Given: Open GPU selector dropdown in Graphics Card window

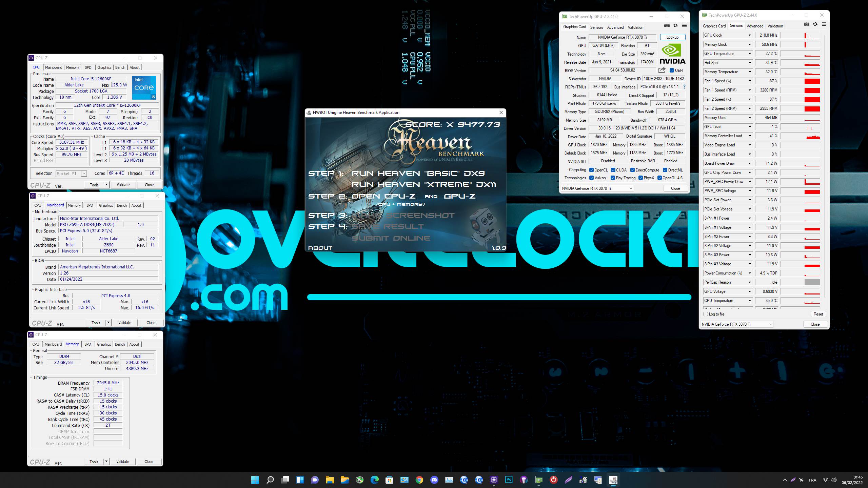Looking at the screenshot, I should click(597, 188).
